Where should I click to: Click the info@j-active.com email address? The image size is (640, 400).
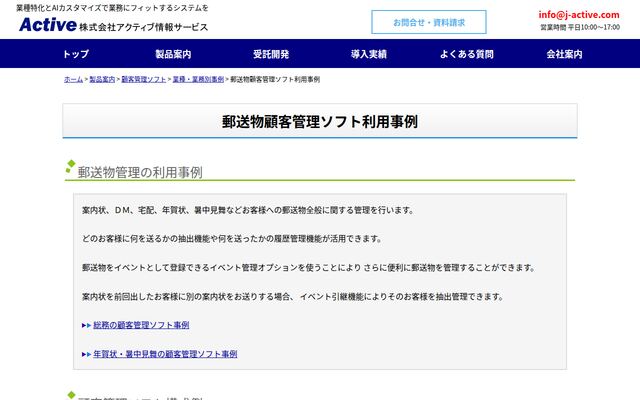(x=578, y=15)
